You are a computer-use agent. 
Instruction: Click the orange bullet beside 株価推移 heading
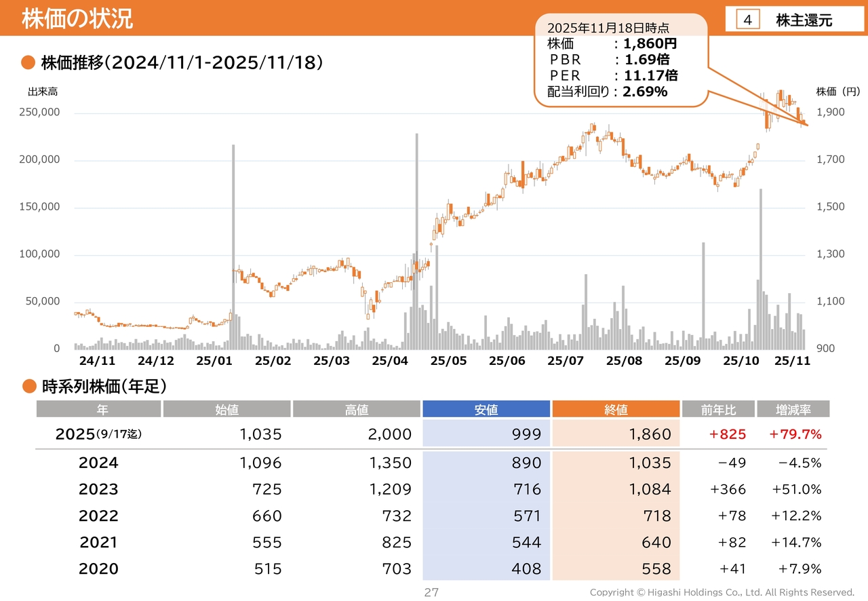(28, 63)
